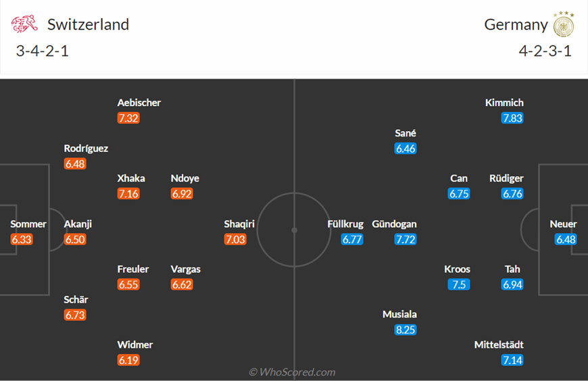
Task: Select Kimmich's 7.83 rating badge
Action: 512,118
